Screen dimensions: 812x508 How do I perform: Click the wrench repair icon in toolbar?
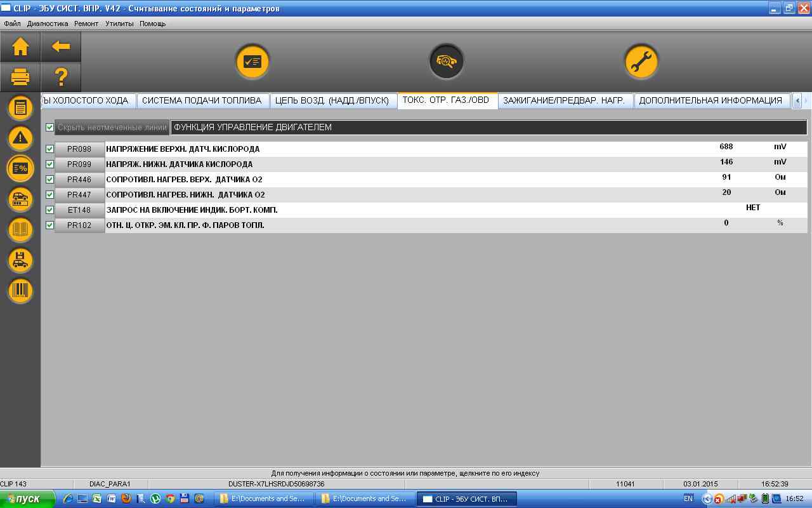click(641, 62)
